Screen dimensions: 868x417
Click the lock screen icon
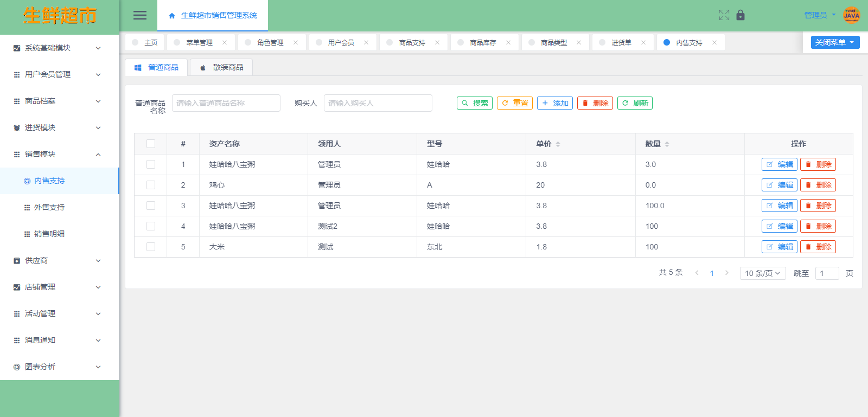[741, 15]
